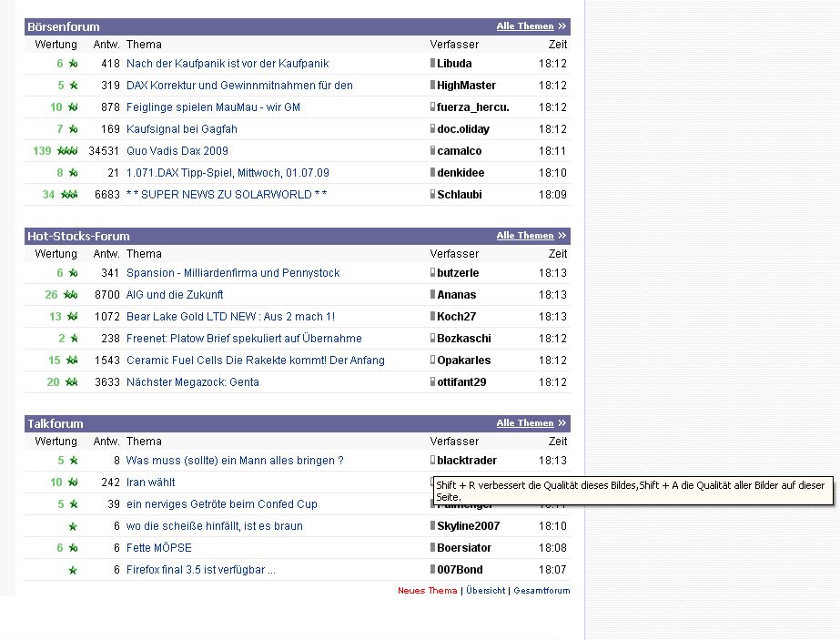Click the star rating icon beside Quo Vadis Dax 2009
The width and height of the screenshot is (840, 640).
[67, 151]
